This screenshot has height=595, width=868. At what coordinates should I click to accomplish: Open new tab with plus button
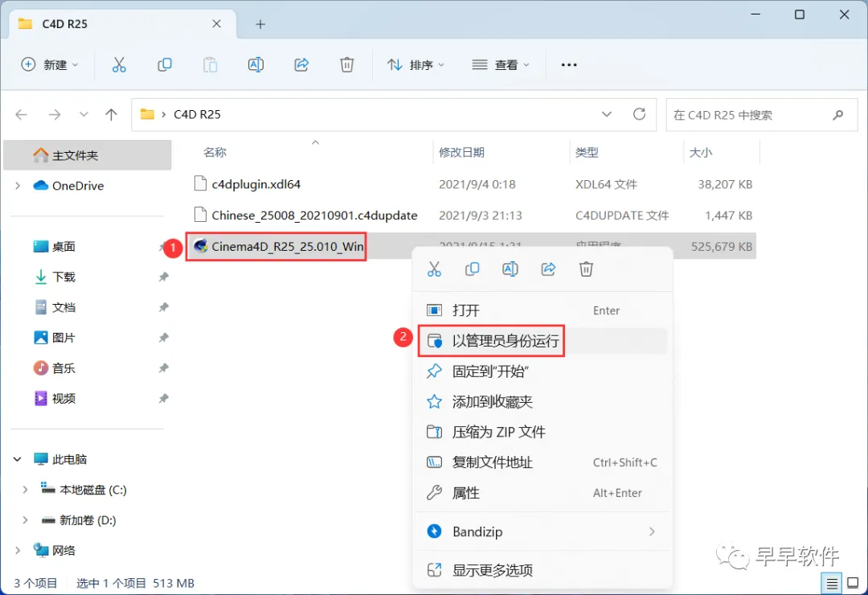pyautogui.click(x=260, y=24)
